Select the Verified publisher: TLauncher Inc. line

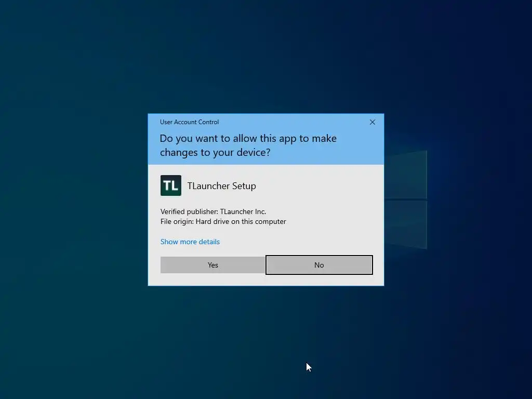[213, 212]
